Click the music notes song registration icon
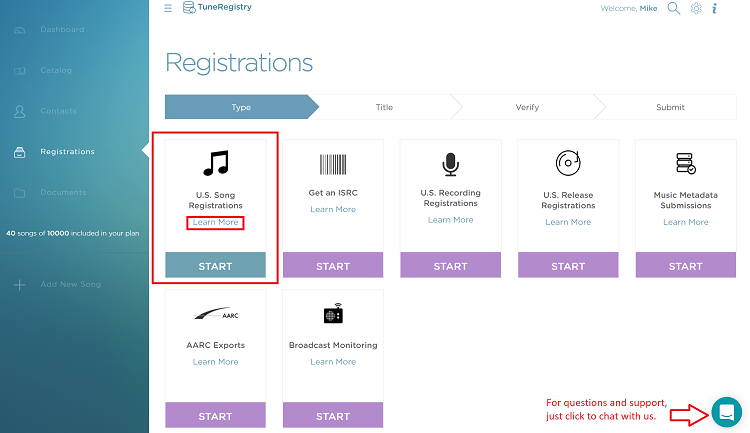 point(216,163)
